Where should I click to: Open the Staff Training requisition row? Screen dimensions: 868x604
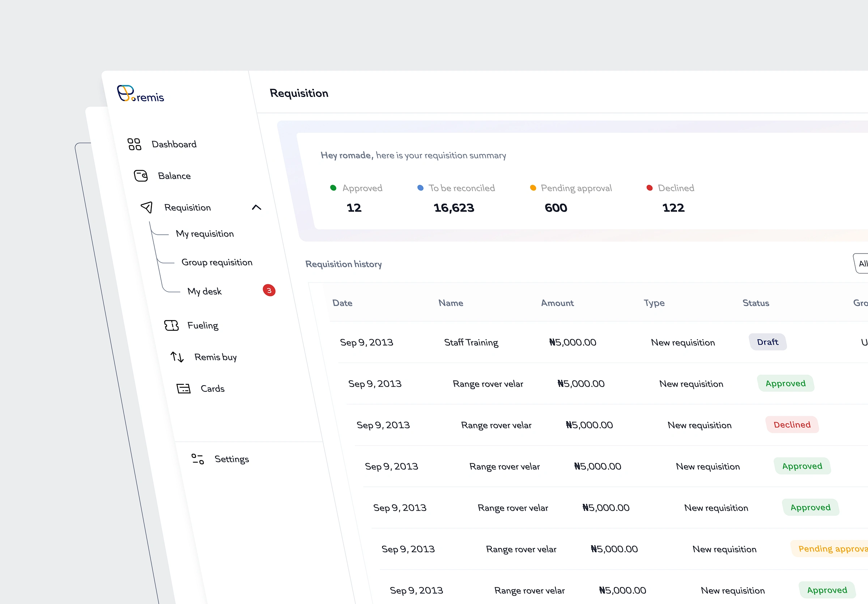[x=471, y=343]
